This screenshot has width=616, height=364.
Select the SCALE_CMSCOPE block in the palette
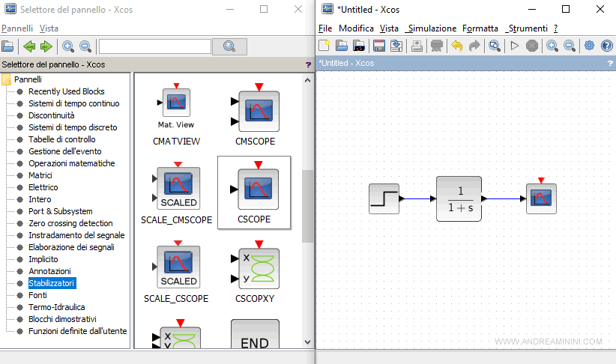pyautogui.click(x=176, y=192)
